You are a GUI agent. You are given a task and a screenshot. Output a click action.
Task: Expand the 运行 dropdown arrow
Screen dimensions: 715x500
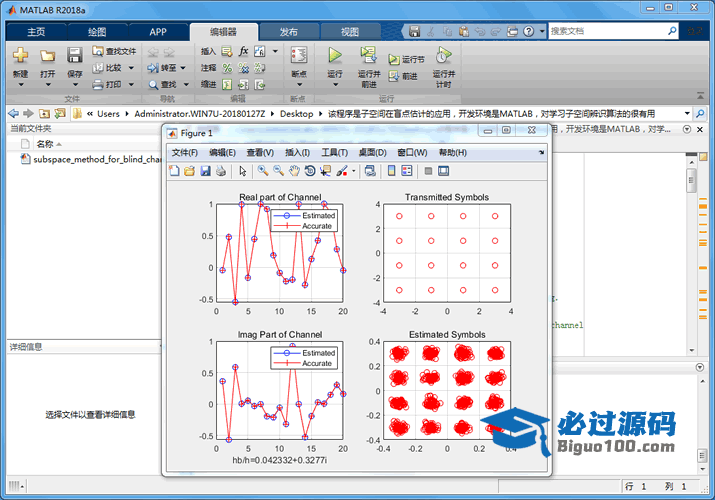click(335, 85)
